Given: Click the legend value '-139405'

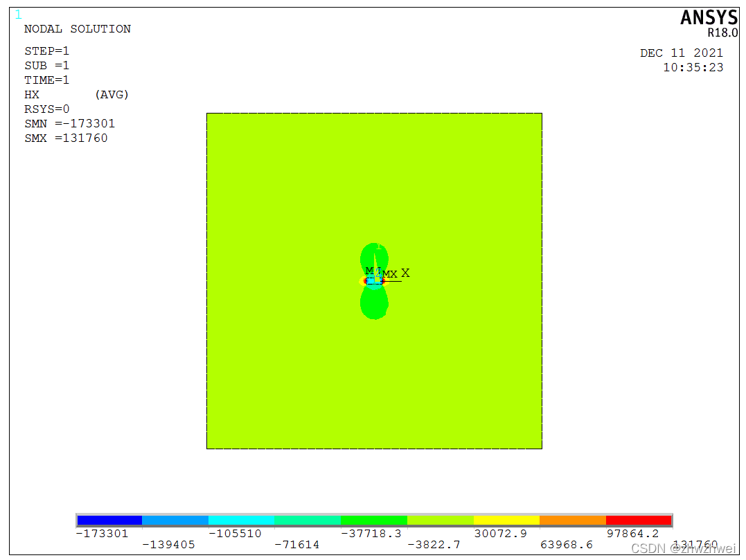Looking at the screenshot, I should pos(169,545).
